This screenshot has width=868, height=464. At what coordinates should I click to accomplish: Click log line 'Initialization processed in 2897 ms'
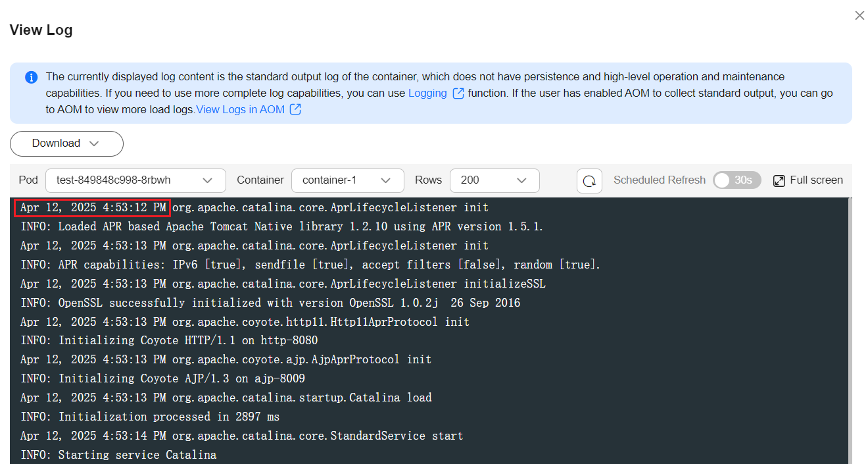[x=150, y=417]
